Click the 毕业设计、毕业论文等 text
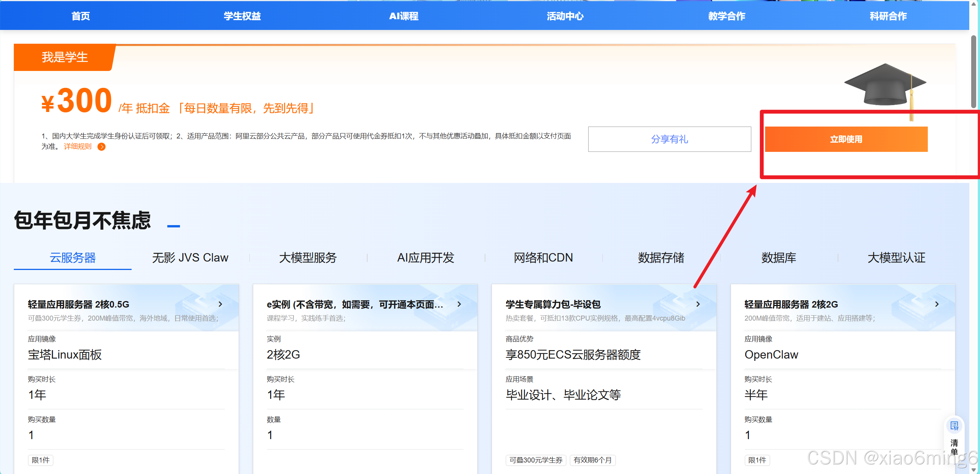The width and height of the screenshot is (980, 474). point(563,395)
